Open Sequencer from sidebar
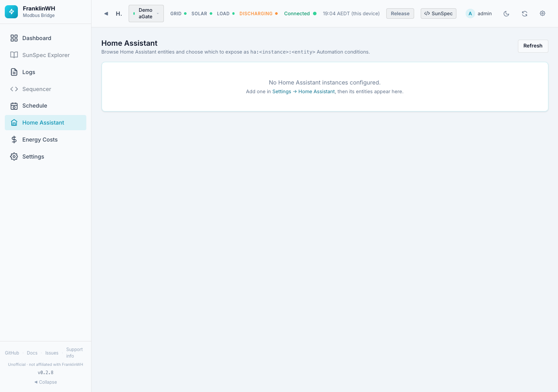The image size is (558, 392). [45, 89]
